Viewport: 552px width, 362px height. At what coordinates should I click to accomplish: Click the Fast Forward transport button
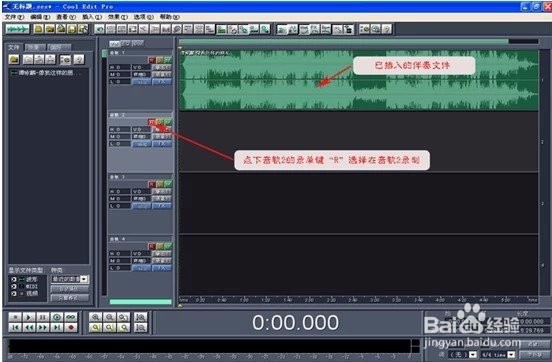point(43,328)
